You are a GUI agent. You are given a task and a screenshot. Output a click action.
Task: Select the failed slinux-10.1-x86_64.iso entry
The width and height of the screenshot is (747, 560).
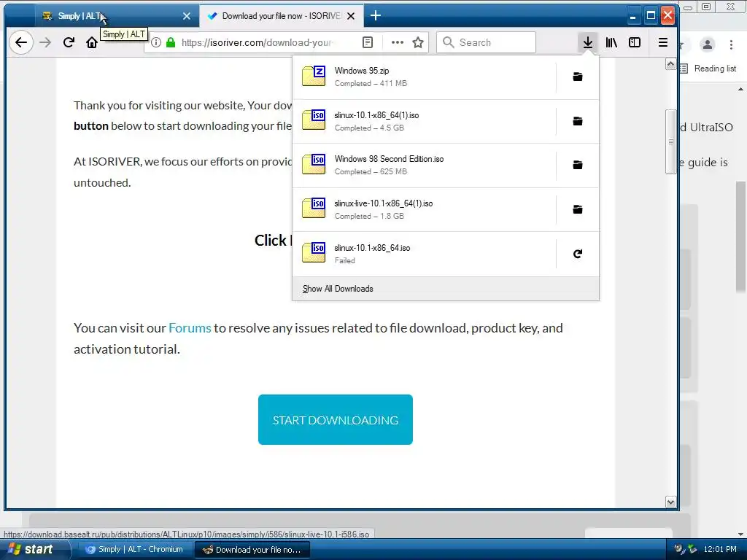pos(424,254)
